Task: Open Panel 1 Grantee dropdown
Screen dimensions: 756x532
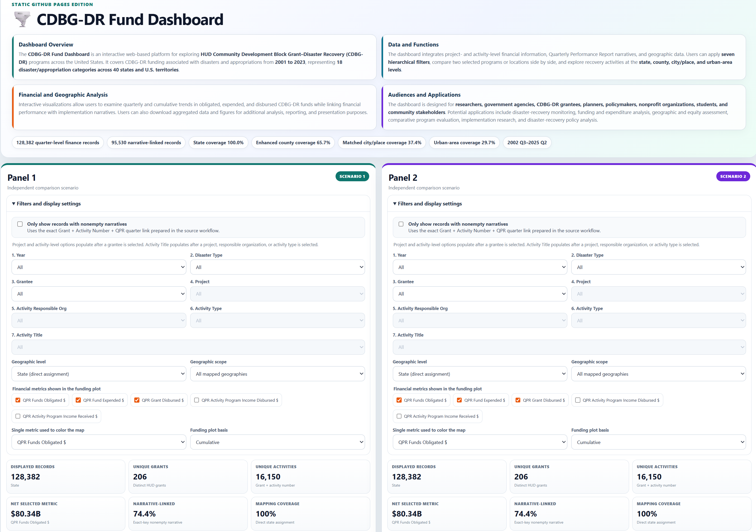Action: tap(99, 294)
